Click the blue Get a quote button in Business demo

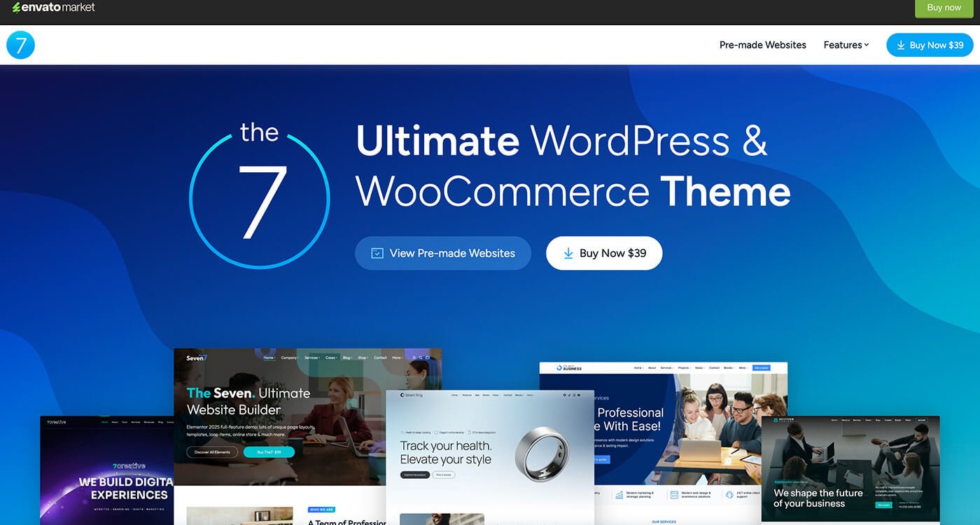[760, 367]
